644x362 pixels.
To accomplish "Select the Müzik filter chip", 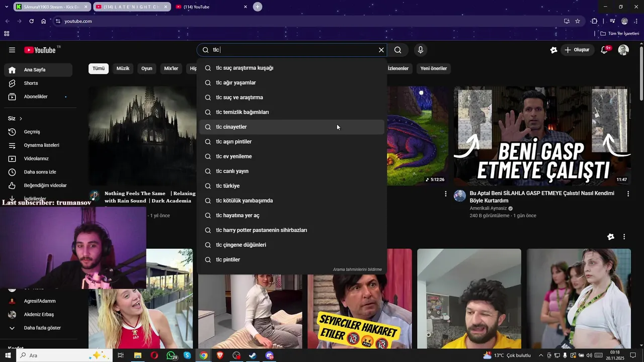I will click(x=123, y=68).
